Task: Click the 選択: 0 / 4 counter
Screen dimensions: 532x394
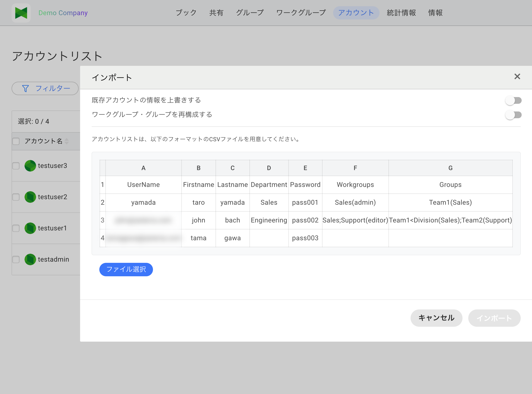Action: 33,122
